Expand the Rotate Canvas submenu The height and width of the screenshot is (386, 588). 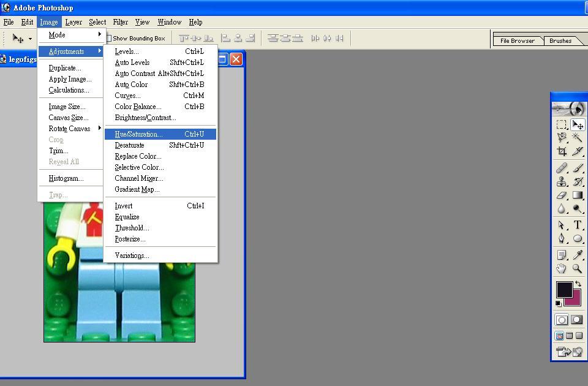click(70, 129)
